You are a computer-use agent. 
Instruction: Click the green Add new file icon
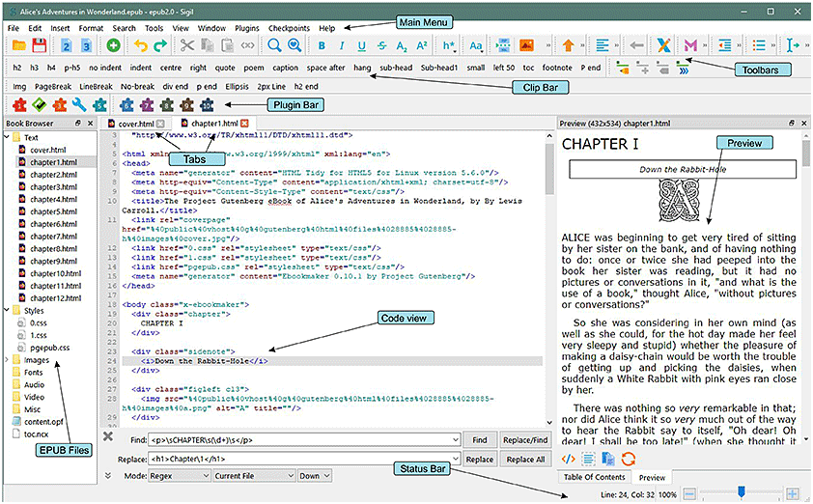click(x=113, y=45)
